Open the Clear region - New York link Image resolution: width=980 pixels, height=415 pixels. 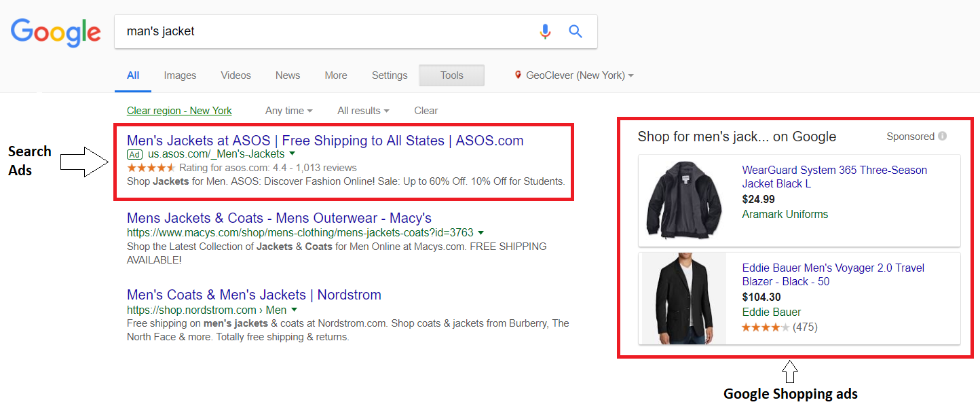click(179, 111)
